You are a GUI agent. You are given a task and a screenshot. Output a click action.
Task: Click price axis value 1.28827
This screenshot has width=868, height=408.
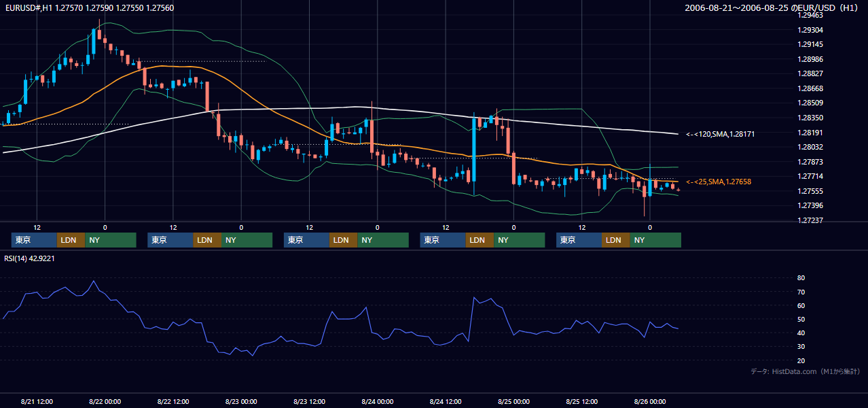pos(810,73)
